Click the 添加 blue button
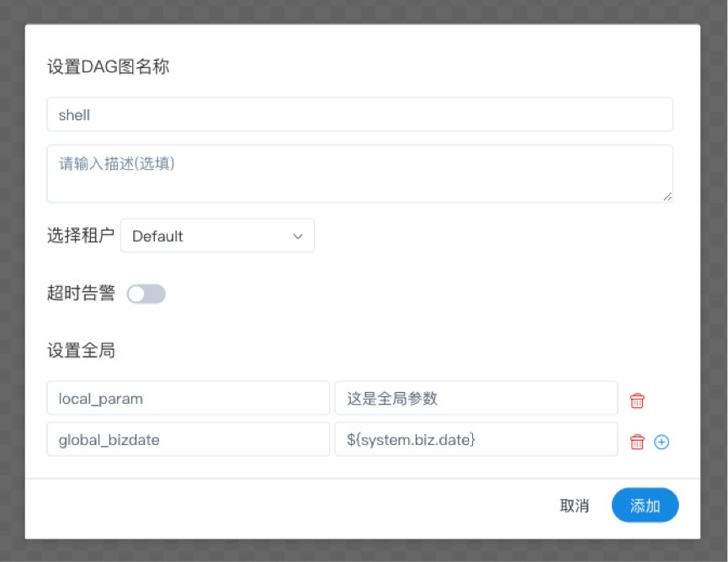This screenshot has width=728, height=562. 645,505
